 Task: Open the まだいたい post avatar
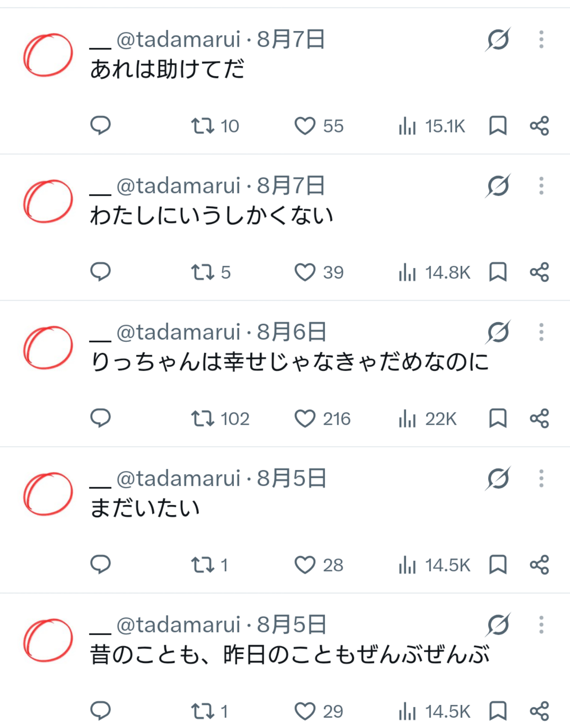[48, 494]
